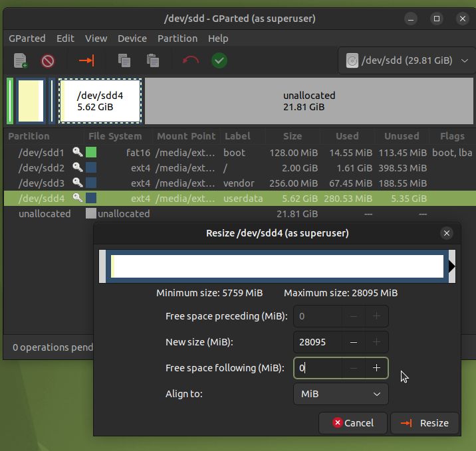
Task: Close the Resize /dev/sdd4 dialog
Action: coord(447,233)
